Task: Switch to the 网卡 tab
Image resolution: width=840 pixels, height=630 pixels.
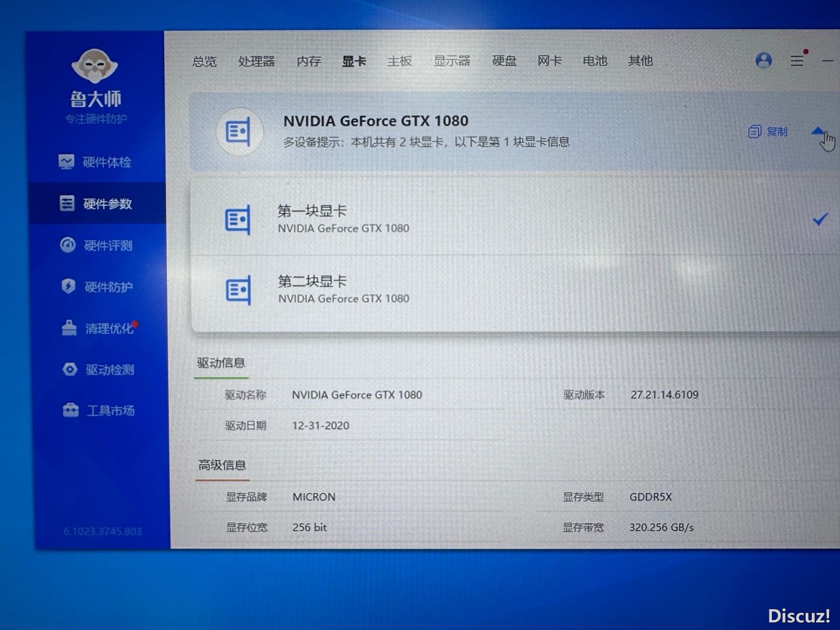Action: (549, 61)
